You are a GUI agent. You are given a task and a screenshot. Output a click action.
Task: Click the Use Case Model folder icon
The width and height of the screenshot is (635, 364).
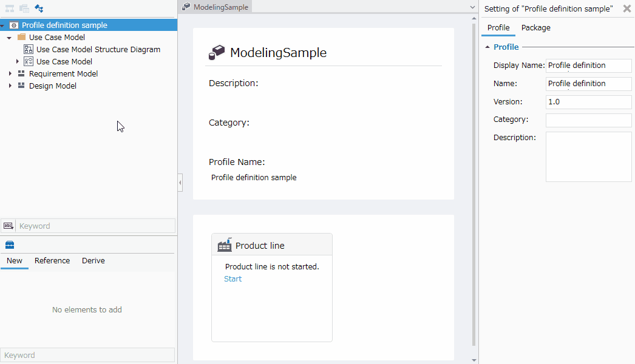point(21,37)
